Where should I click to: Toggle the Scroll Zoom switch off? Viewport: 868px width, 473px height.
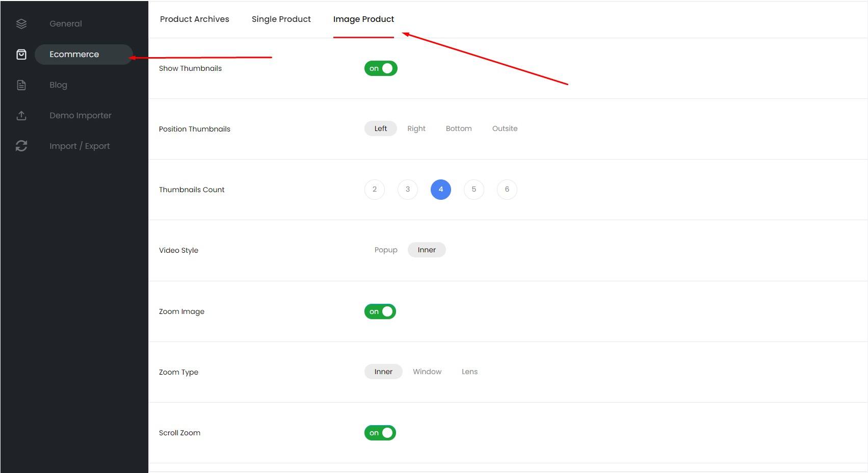coord(380,433)
